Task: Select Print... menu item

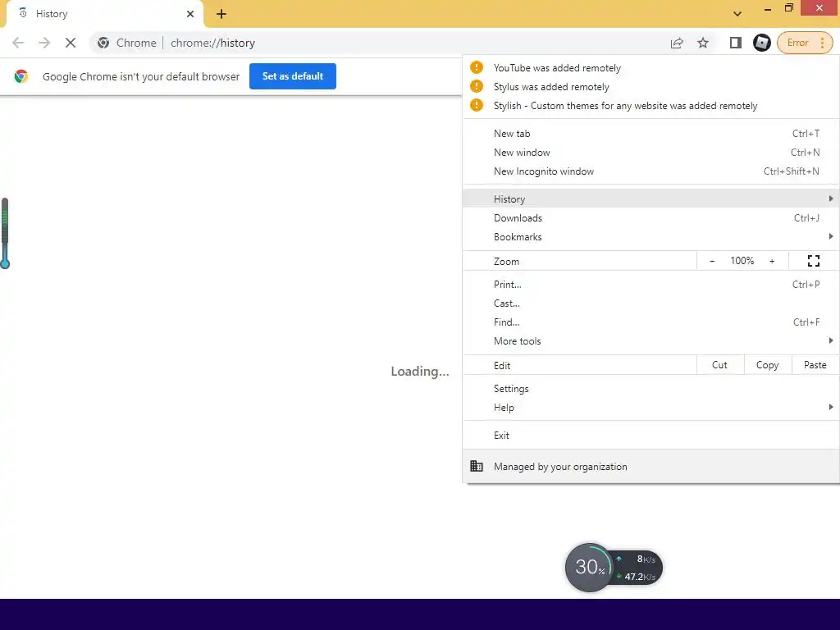Action: coord(651,285)
